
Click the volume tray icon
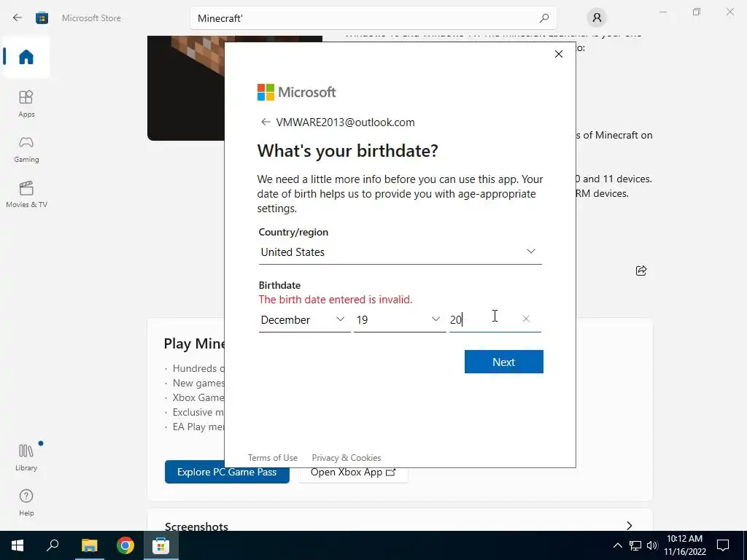(x=652, y=545)
